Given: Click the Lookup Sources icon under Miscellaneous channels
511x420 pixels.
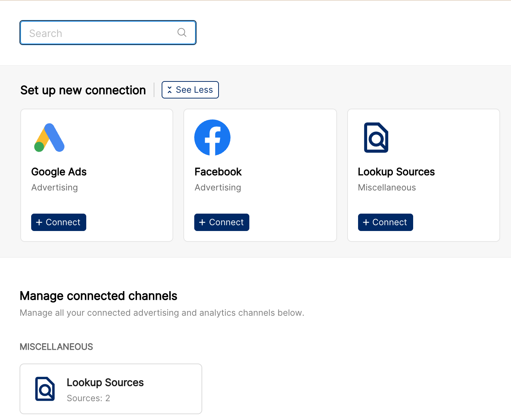Looking at the screenshot, I should [x=45, y=389].
